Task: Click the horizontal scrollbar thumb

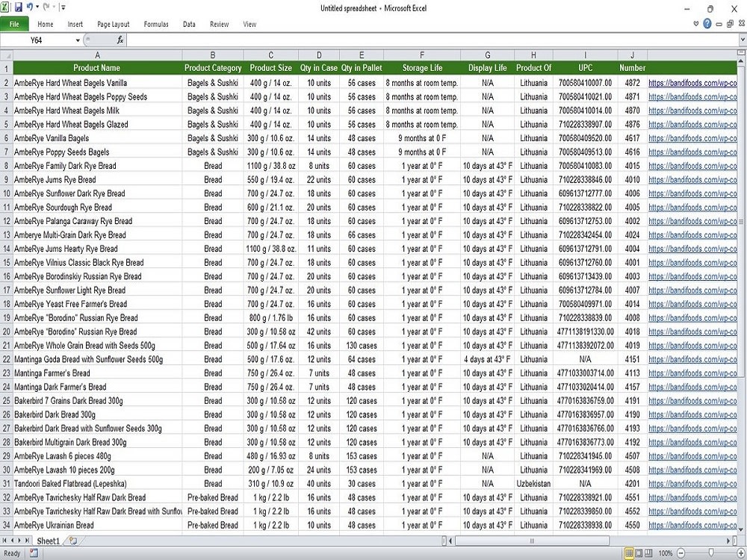Action: click(x=533, y=541)
